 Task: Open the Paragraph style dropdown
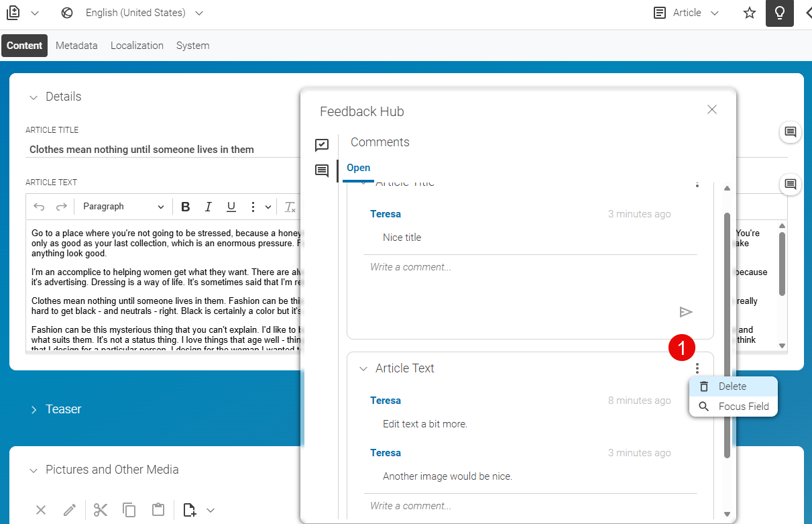pyautogui.click(x=123, y=207)
